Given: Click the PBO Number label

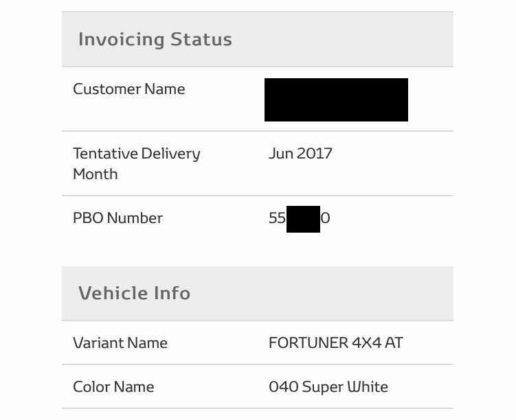Looking at the screenshot, I should pyautogui.click(x=117, y=218).
